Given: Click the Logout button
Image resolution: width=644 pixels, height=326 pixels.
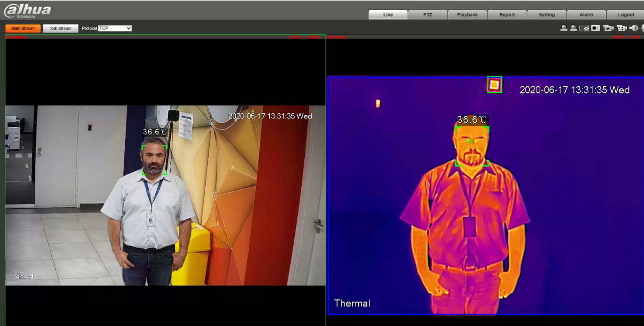Looking at the screenshot, I should click(x=626, y=15).
